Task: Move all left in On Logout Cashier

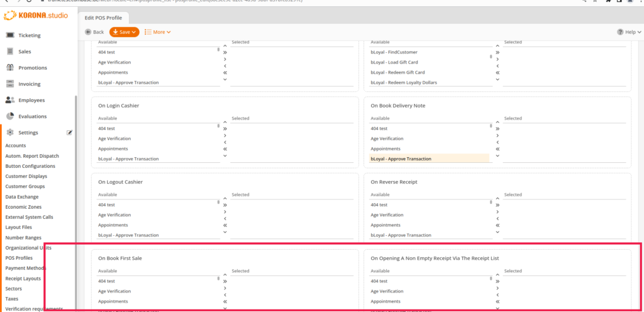Action: 225,225
